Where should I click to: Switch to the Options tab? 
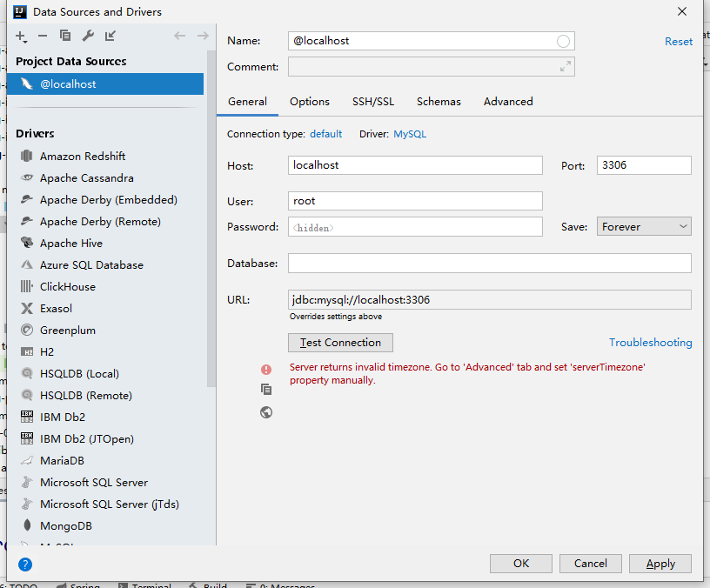click(x=310, y=102)
